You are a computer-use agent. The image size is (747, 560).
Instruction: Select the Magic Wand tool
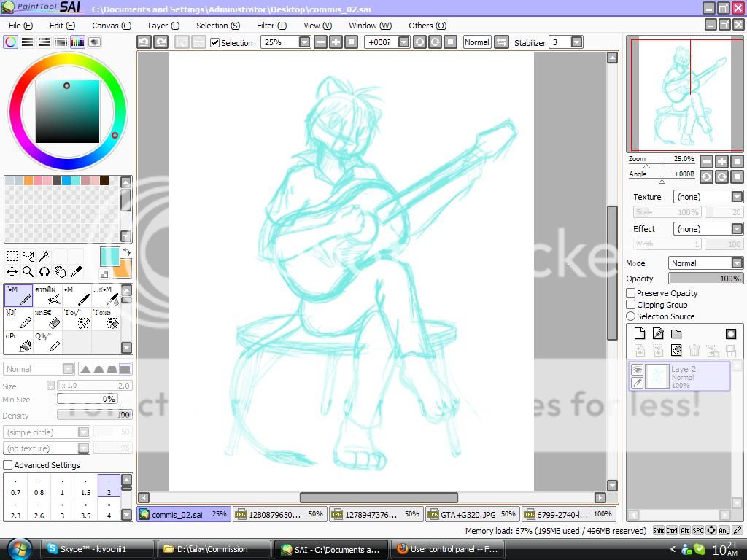[44, 256]
